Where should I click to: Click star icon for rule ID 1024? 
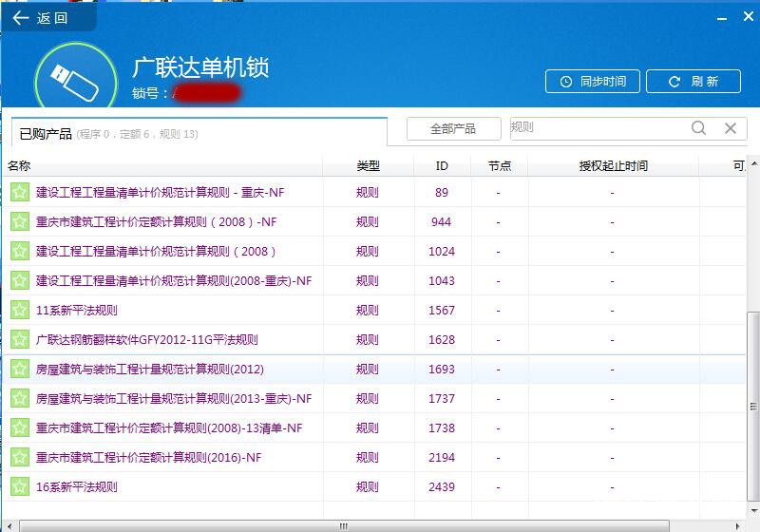pos(20,252)
